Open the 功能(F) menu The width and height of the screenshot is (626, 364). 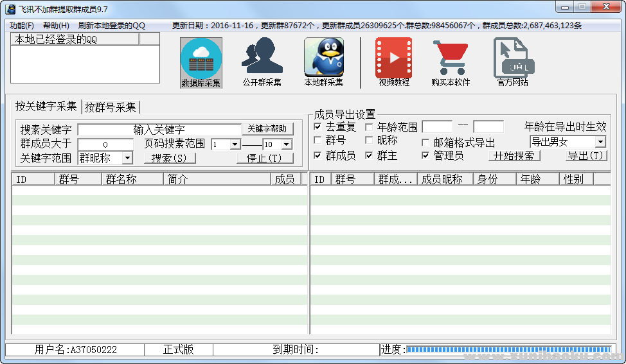pos(22,26)
